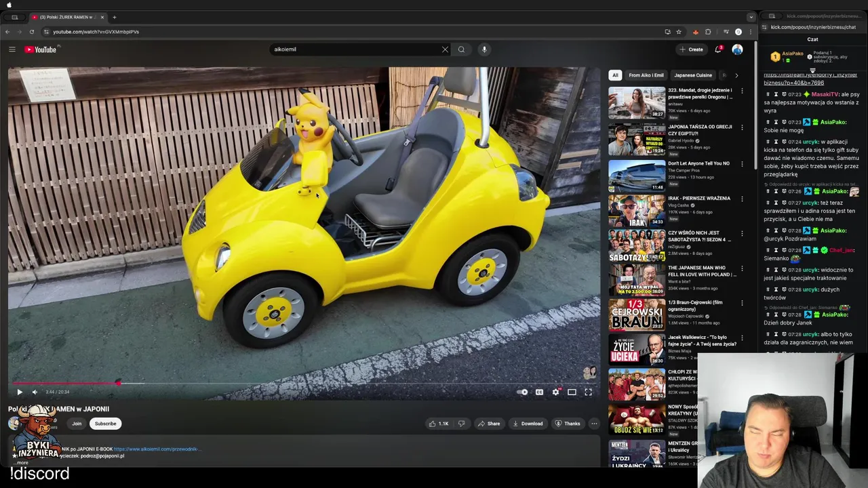Image resolution: width=868 pixels, height=488 pixels.
Task: Click the Thanks button
Action: (568, 424)
